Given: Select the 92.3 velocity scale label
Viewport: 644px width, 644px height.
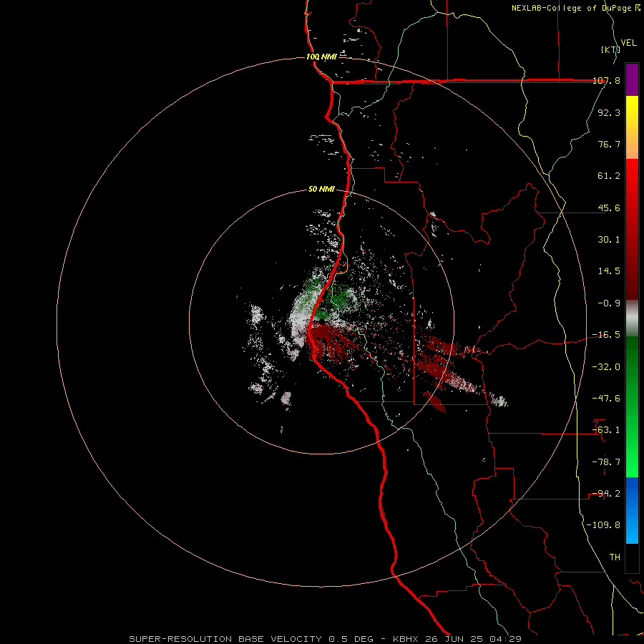Looking at the screenshot, I should tap(609, 112).
